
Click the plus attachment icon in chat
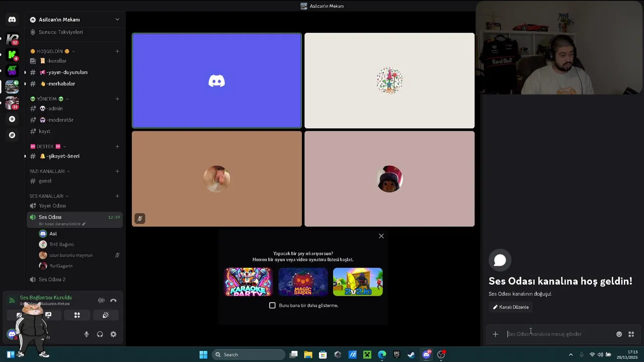point(495,334)
